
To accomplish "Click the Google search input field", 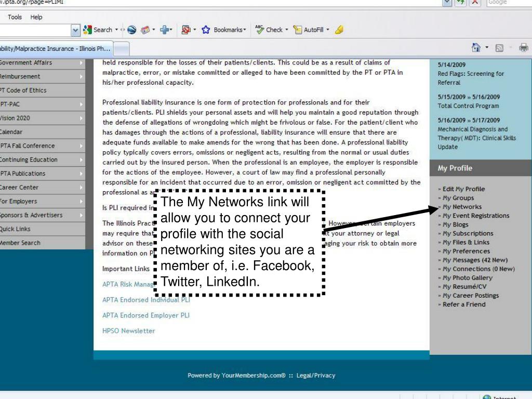I will pyautogui.click(x=509, y=3).
